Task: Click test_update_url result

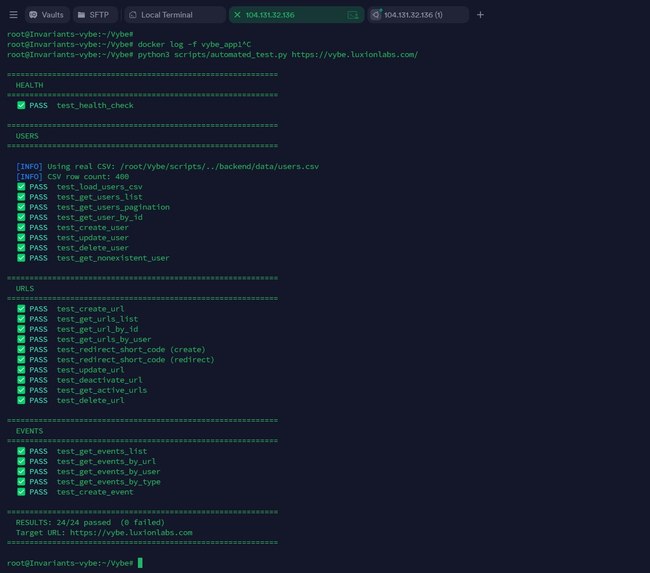Action: tap(70, 370)
